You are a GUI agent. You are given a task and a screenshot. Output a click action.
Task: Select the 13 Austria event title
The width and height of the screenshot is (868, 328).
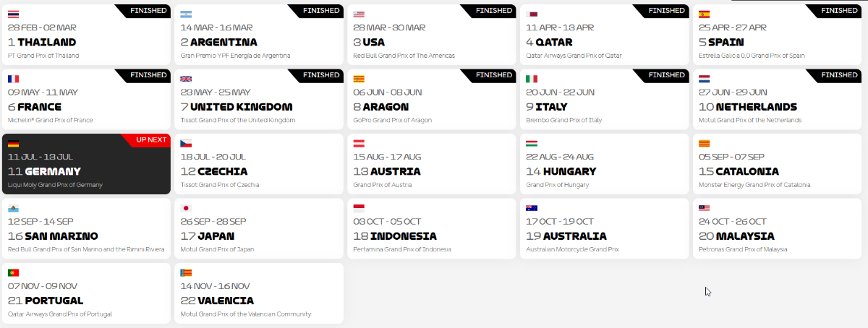(x=387, y=171)
